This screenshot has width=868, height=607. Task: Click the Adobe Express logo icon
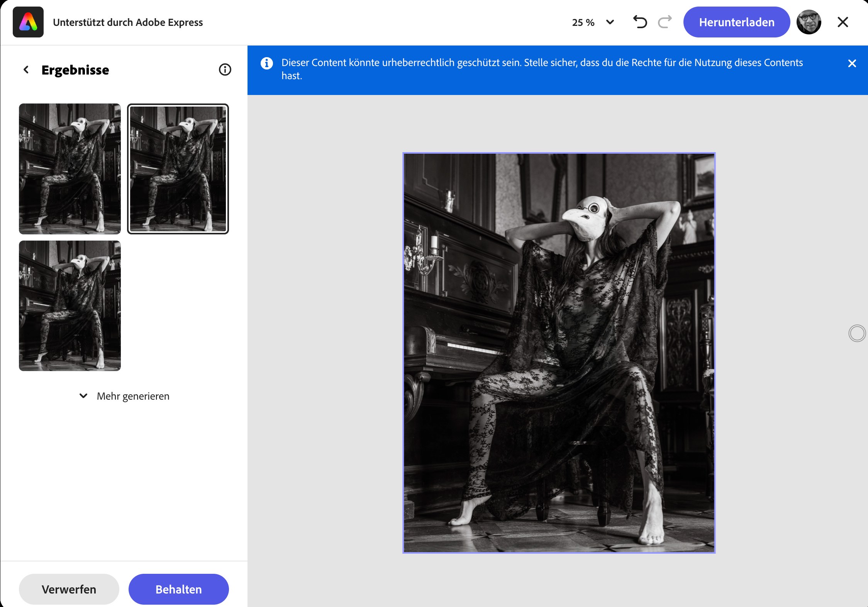28,22
